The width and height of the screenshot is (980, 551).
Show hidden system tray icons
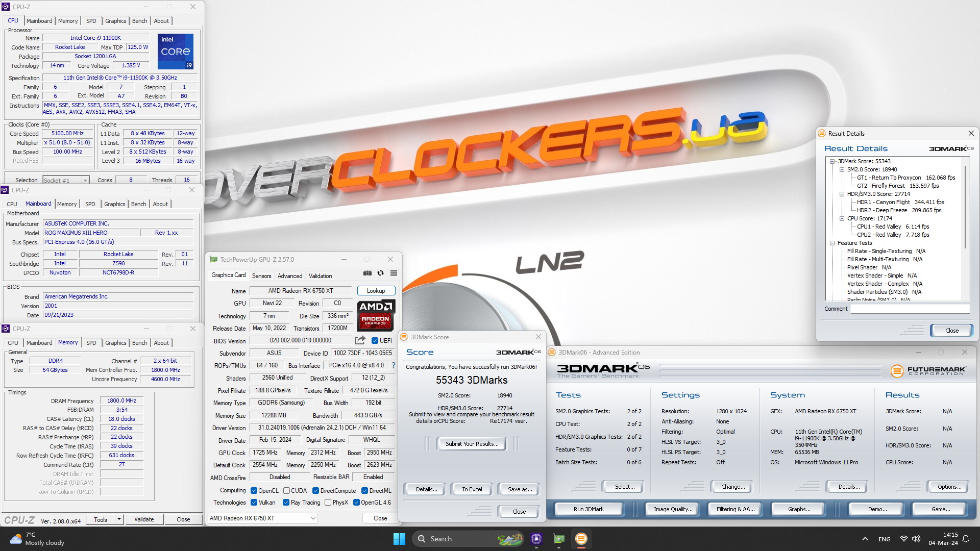(865, 539)
